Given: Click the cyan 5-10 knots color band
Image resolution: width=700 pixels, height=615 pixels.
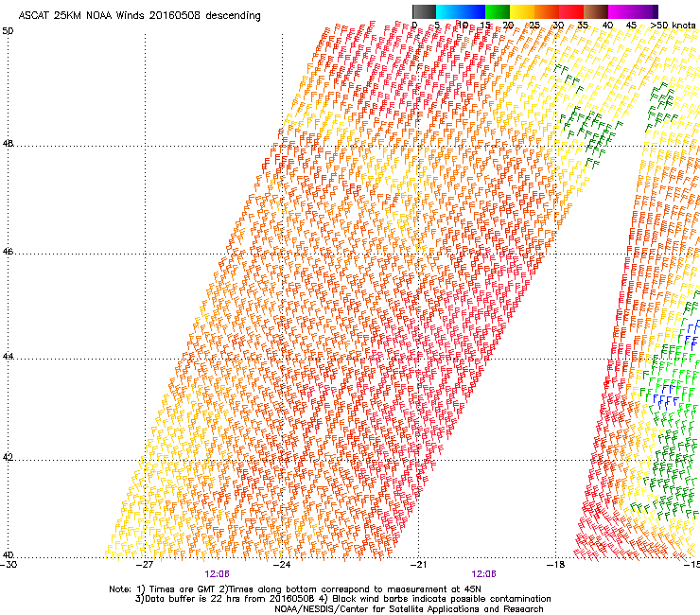Looking at the screenshot, I should coord(448,11).
